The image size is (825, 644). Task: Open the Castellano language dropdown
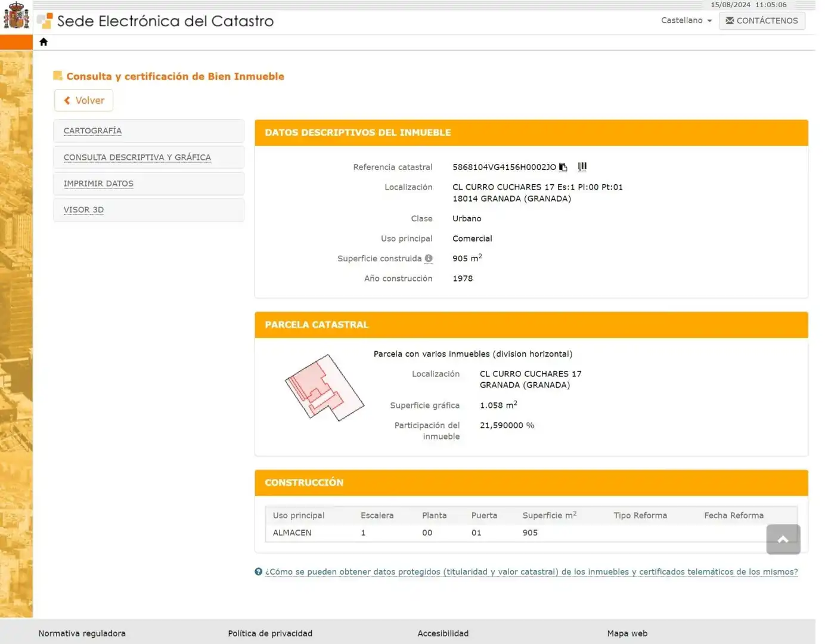click(686, 20)
